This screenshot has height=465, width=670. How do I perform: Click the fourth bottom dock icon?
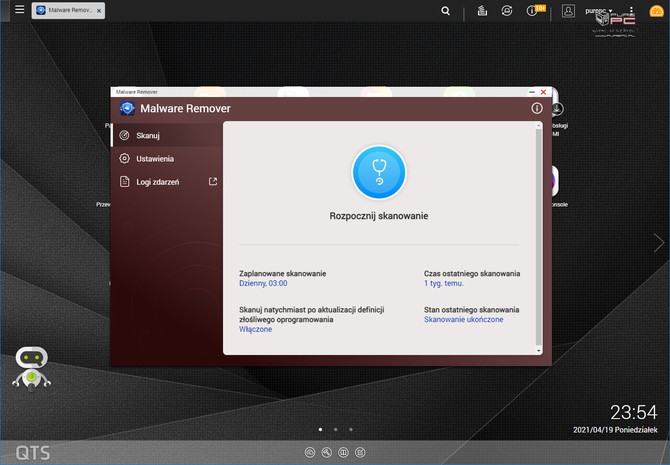coord(360,452)
